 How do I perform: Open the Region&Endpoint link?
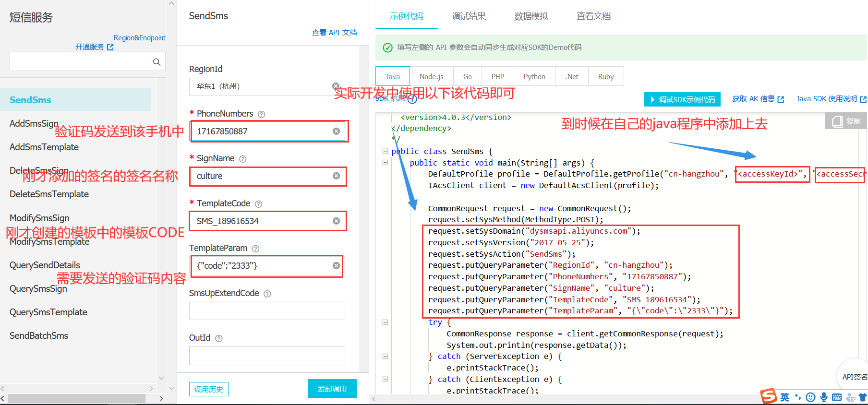(x=140, y=38)
